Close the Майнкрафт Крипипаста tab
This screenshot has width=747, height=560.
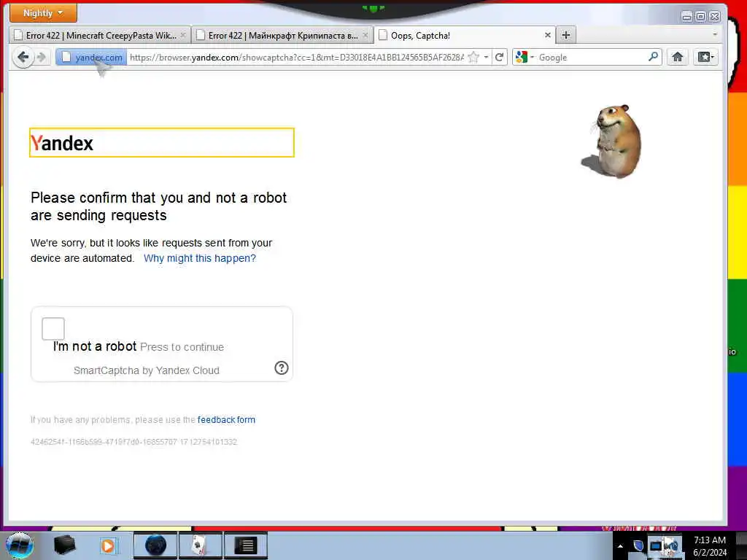(365, 35)
